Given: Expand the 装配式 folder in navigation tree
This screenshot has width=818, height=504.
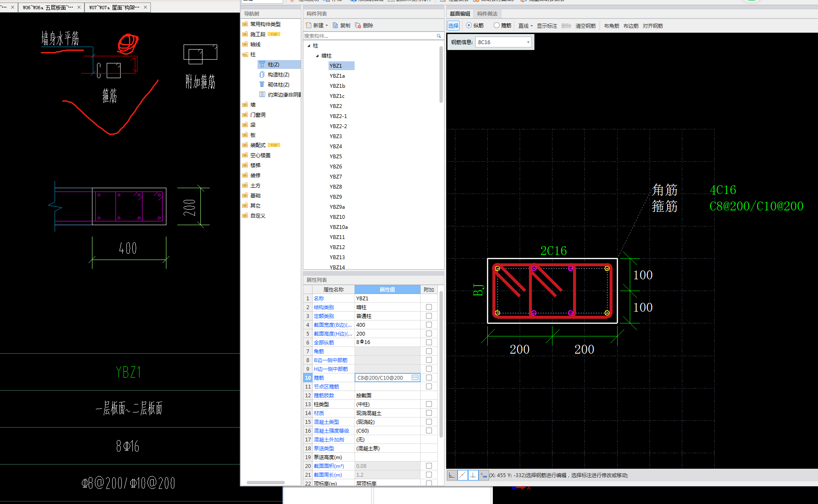Looking at the screenshot, I should 245,145.
